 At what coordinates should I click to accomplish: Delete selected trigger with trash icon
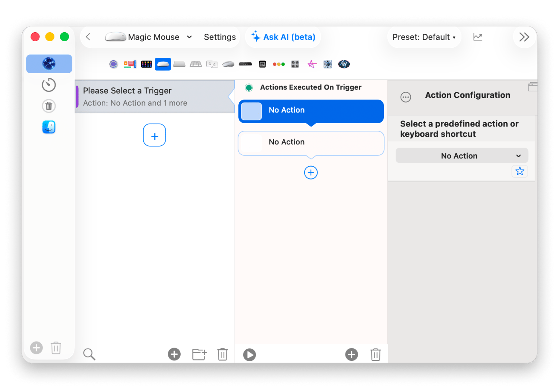coord(223,354)
